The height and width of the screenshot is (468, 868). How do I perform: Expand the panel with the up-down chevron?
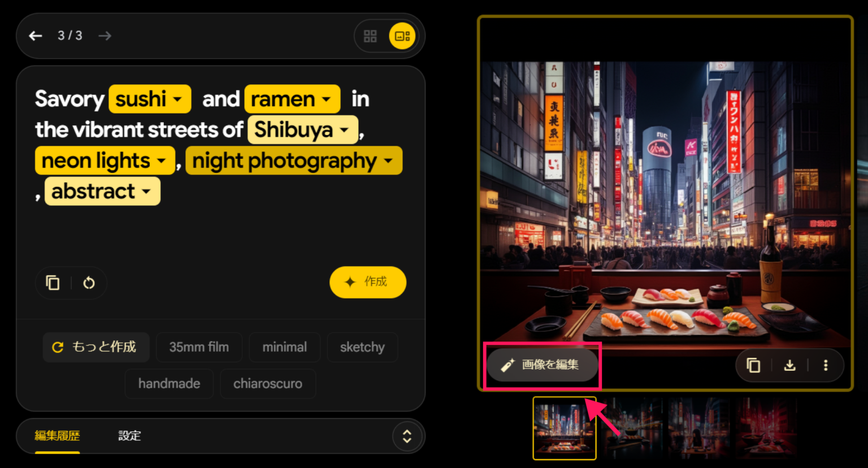tap(407, 436)
